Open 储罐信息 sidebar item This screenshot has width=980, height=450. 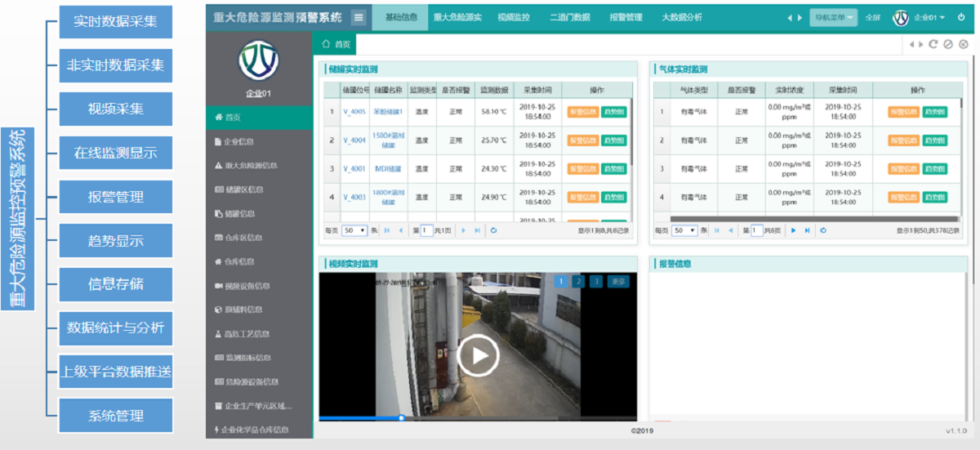tap(259, 213)
